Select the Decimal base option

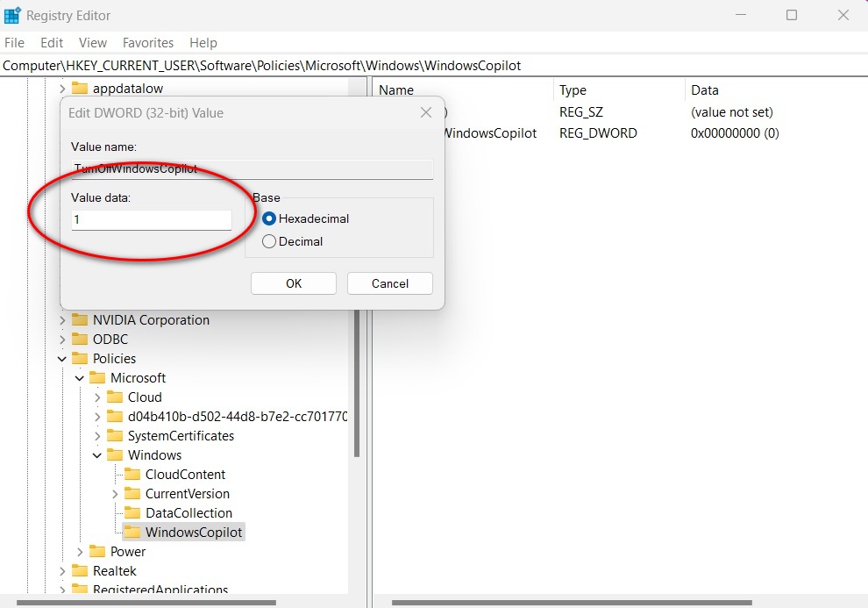(269, 241)
